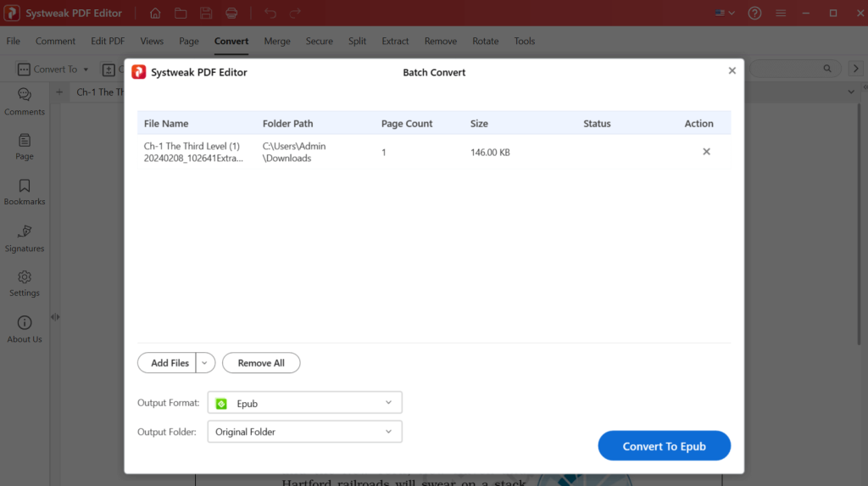Open file using the folder icon
The height and width of the screenshot is (486, 868).
(x=181, y=13)
